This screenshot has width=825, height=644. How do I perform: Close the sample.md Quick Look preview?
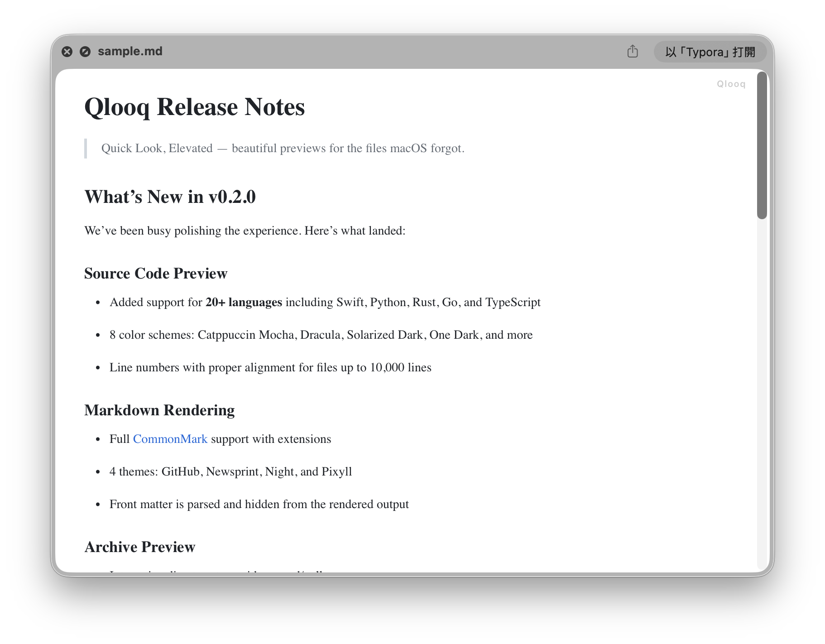67,51
